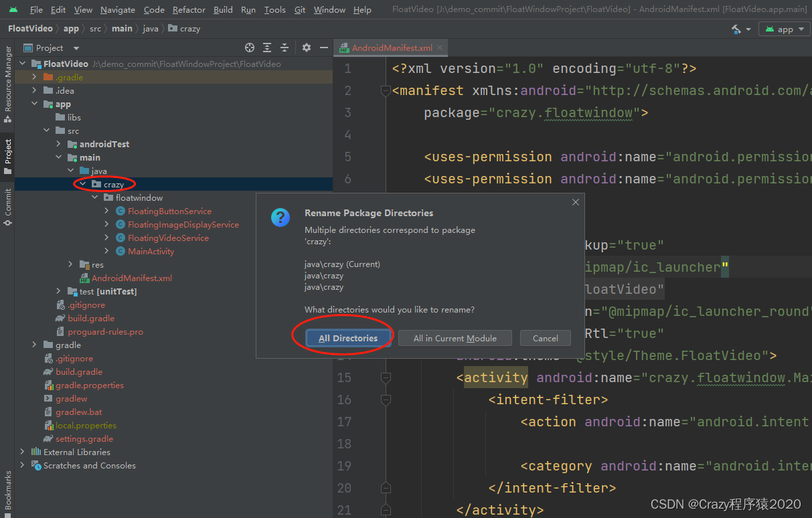Image resolution: width=812 pixels, height=518 pixels.
Task: Select app module build.gradle file
Action: [x=91, y=318]
